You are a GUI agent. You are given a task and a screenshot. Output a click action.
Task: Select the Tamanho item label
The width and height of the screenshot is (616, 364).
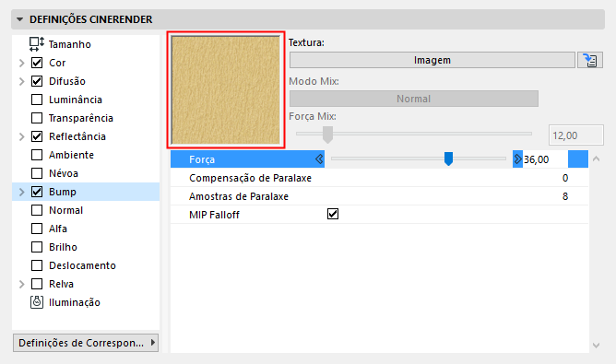70,44
